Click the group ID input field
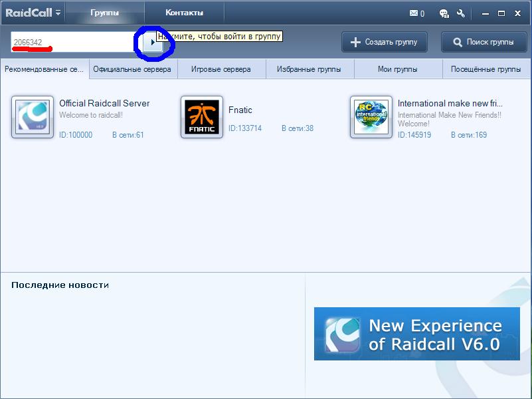 (x=76, y=42)
